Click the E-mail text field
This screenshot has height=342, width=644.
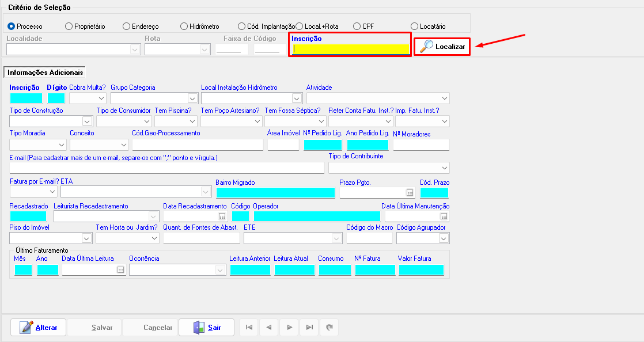pyautogui.click(x=166, y=168)
